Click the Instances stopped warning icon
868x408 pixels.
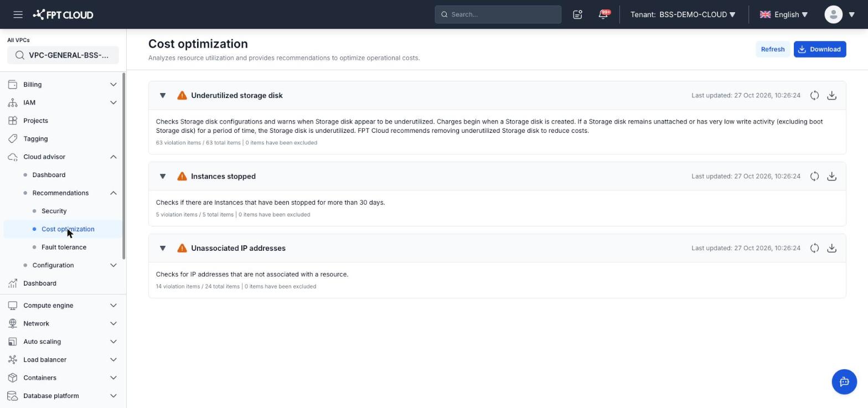click(x=182, y=176)
